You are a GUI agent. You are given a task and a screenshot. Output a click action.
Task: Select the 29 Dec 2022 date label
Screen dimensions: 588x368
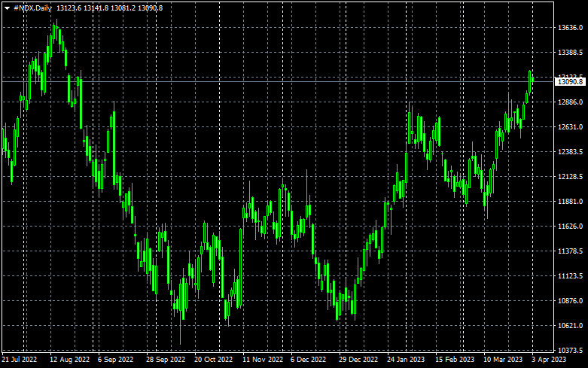pos(358,360)
